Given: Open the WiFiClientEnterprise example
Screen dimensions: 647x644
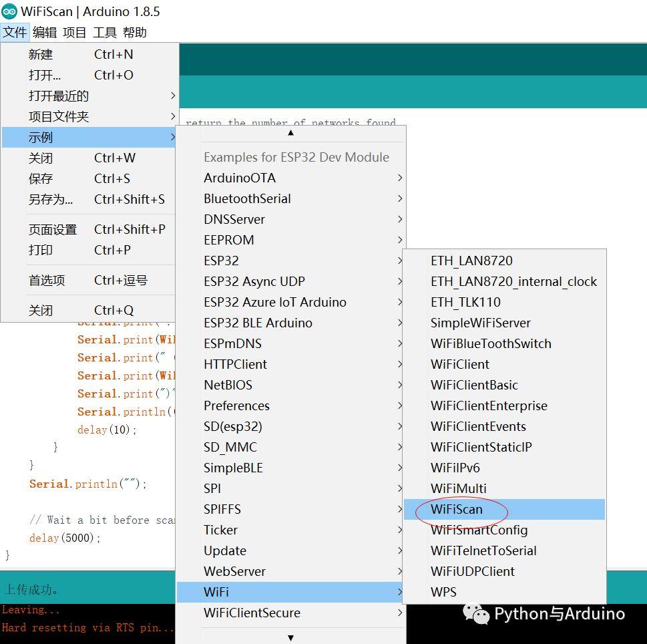Looking at the screenshot, I should (x=504, y=406).
